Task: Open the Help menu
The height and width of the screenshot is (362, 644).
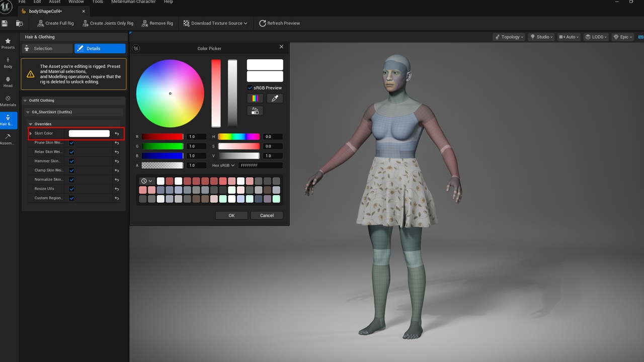Action: point(169,2)
